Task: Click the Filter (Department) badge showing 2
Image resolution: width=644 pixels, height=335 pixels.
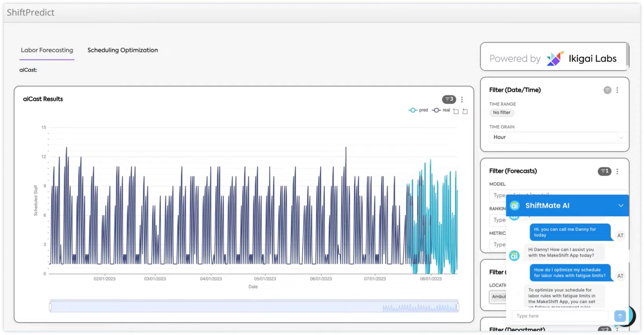Action: click(x=605, y=329)
